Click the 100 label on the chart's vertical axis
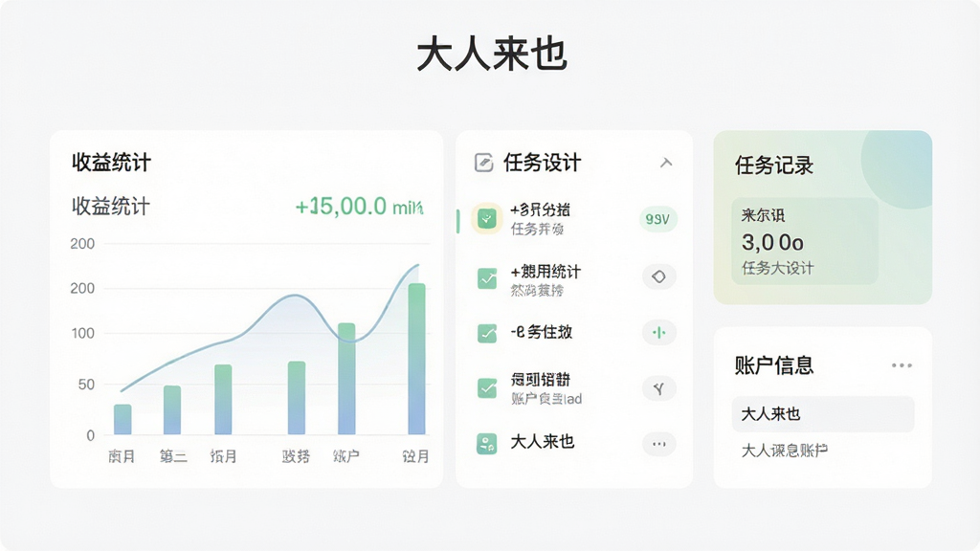The width and height of the screenshot is (980, 551). point(82,333)
